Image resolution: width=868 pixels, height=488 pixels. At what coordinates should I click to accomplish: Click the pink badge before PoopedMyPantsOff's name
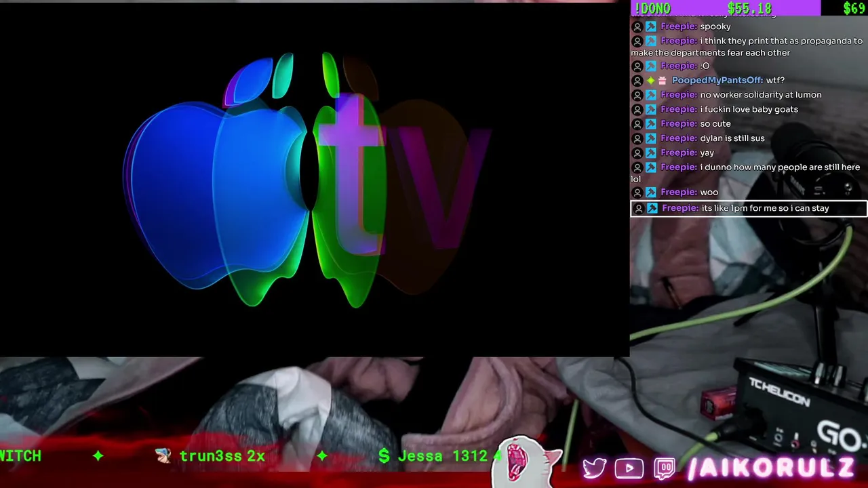[x=663, y=80]
